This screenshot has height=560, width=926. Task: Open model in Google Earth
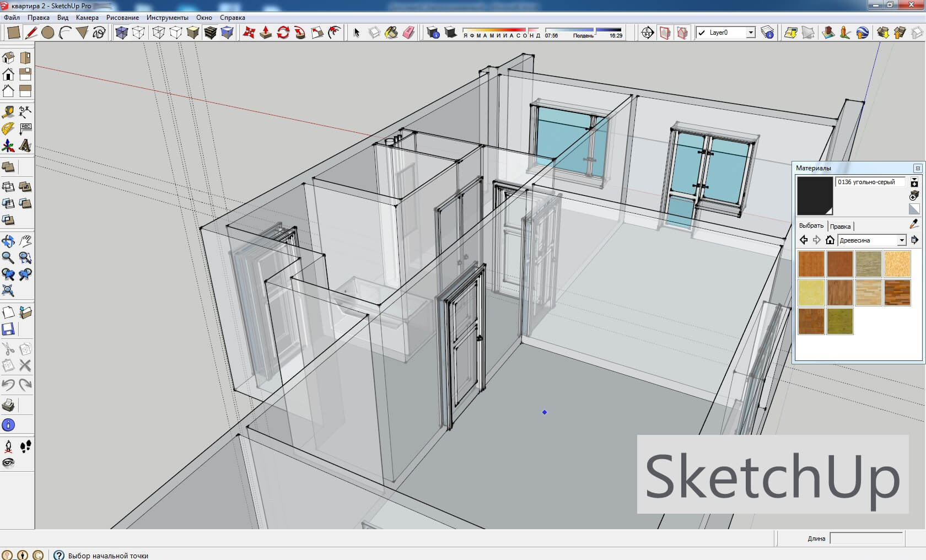[861, 33]
